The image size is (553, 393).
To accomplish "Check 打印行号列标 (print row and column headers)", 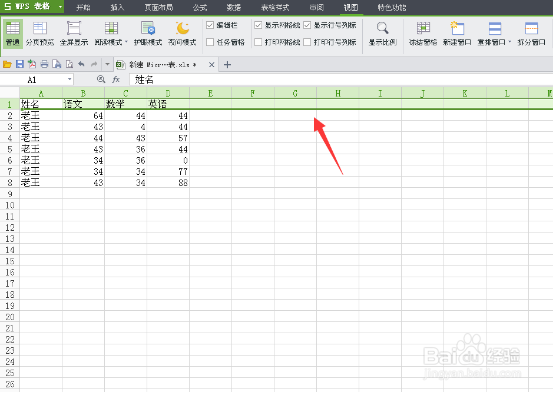I will (307, 42).
